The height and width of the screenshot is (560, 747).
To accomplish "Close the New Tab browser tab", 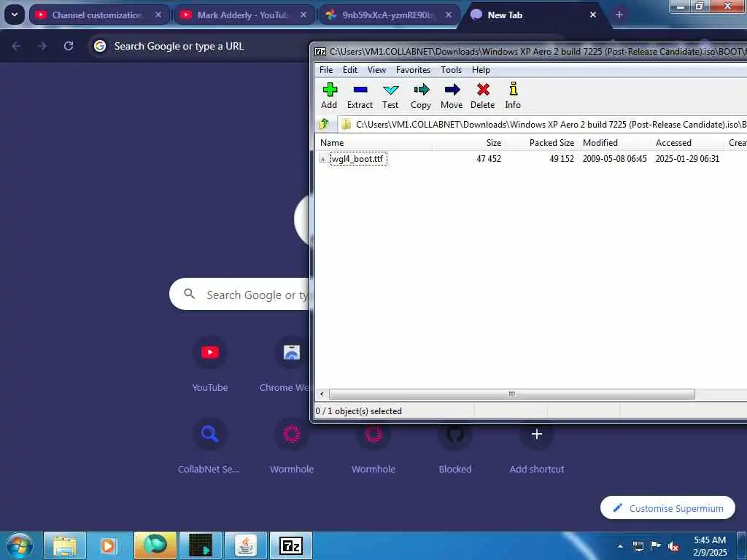I will [593, 15].
